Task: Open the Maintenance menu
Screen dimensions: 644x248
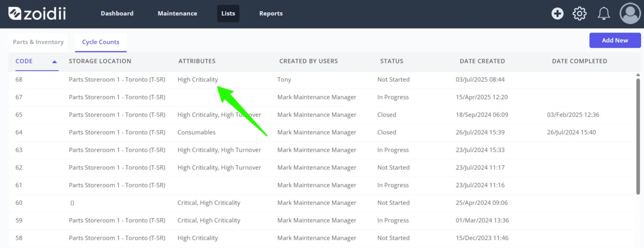Action: point(177,13)
